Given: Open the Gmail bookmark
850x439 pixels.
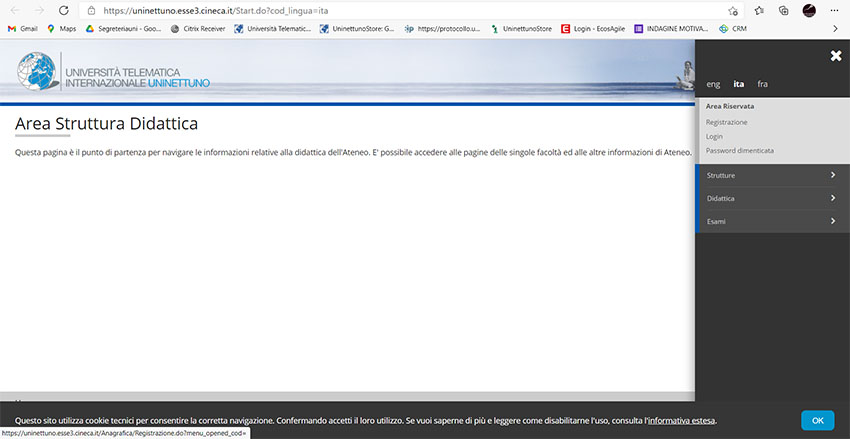Looking at the screenshot, I should coord(22,29).
